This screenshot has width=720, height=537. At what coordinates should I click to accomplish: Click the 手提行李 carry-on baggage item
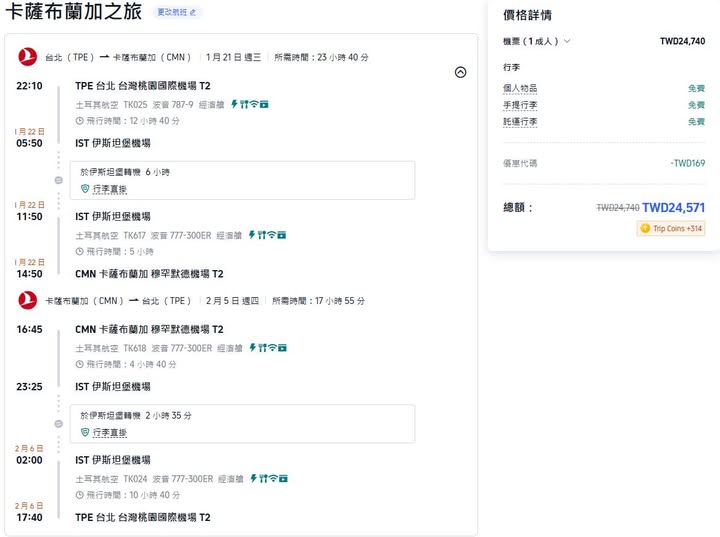tap(519, 105)
